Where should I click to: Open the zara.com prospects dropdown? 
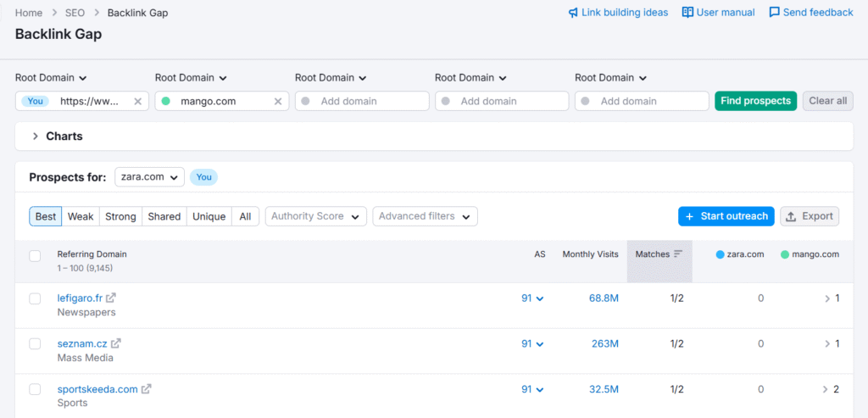149,177
